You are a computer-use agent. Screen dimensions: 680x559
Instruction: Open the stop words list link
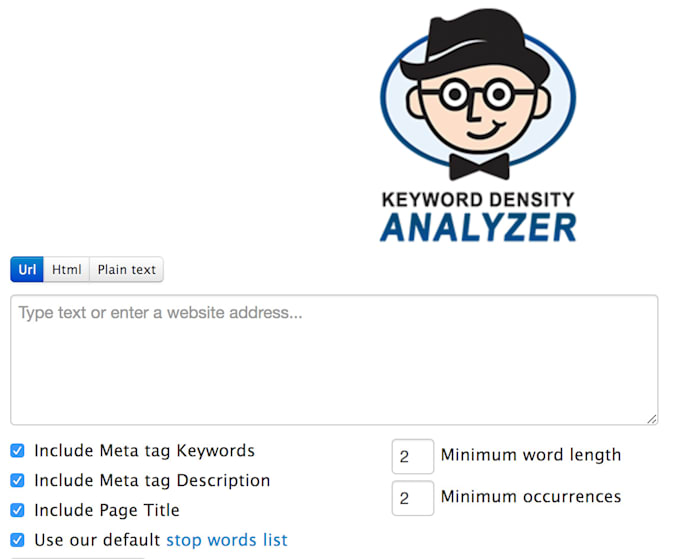(227, 541)
